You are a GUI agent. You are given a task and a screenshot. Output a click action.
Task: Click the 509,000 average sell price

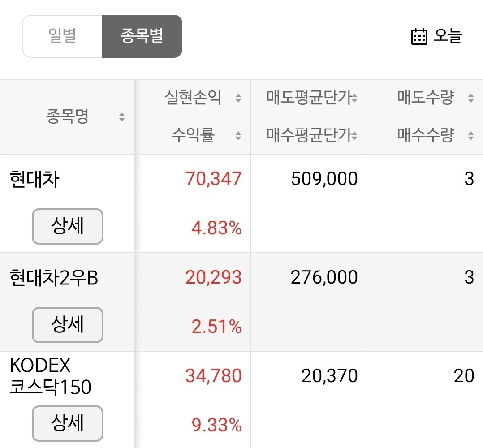pos(324,179)
